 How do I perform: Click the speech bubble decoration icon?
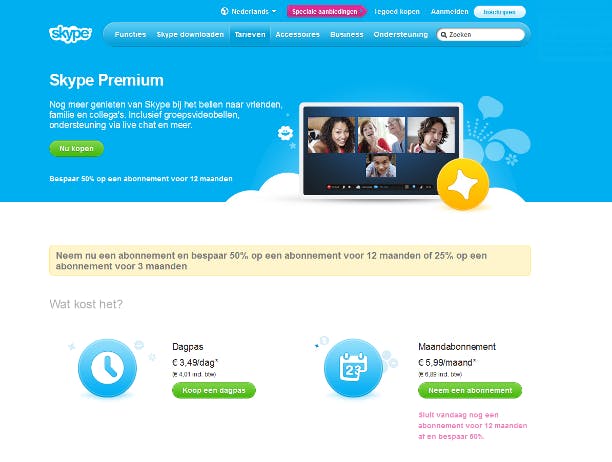490,107
